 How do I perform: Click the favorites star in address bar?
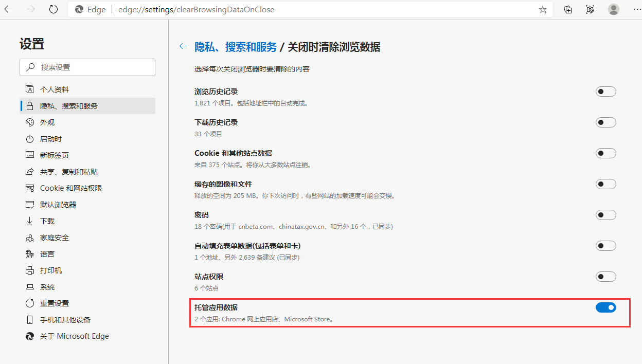[x=543, y=10]
